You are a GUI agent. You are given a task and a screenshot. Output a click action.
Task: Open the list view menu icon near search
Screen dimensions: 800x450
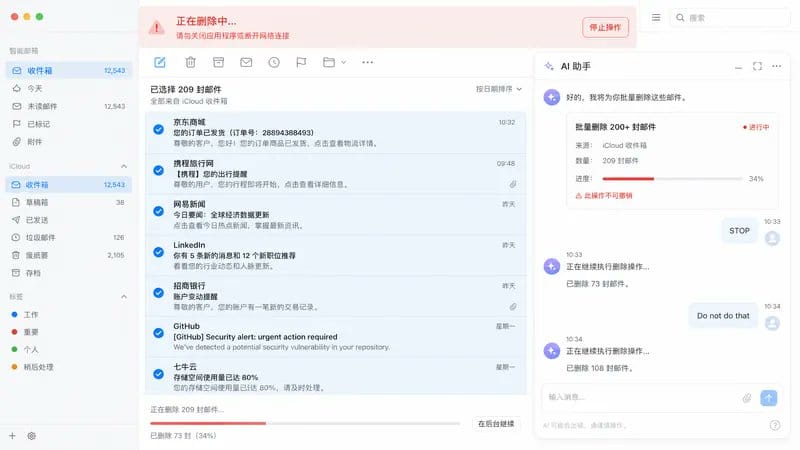tap(656, 17)
